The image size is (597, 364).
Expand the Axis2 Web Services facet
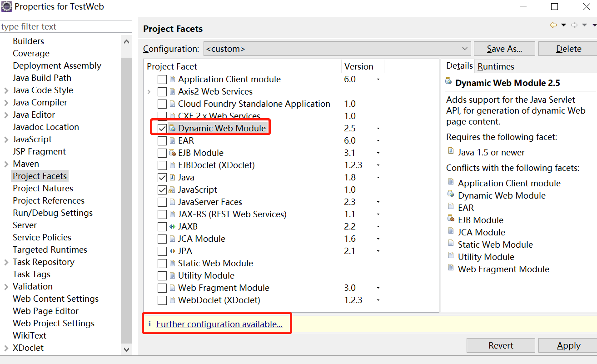[x=149, y=91]
